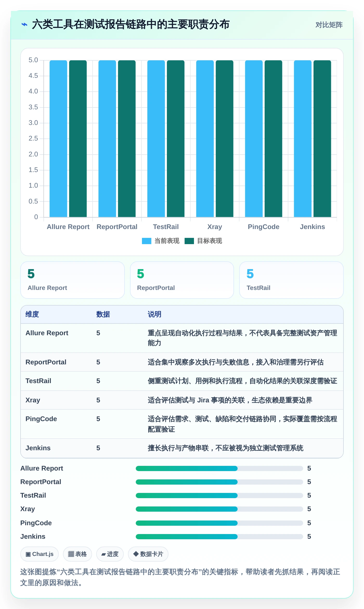Click the PingCode table row name
Viewport: 364px width, 609px height.
41,419
